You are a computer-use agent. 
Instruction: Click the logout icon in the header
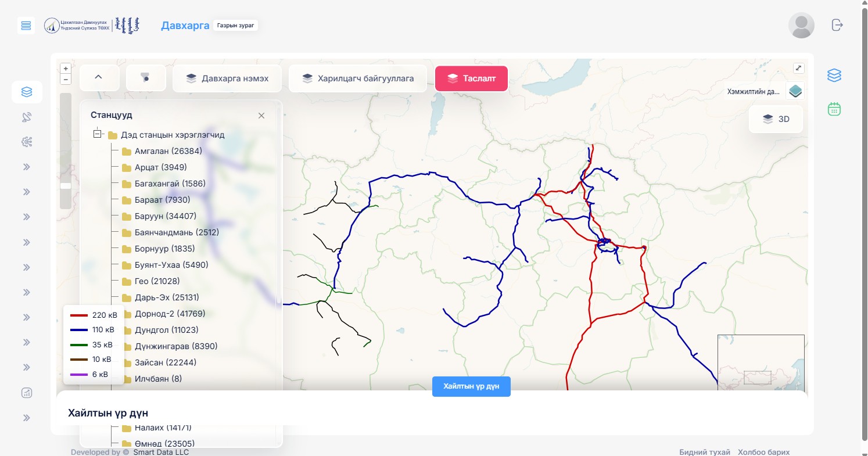click(x=837, y=25)
